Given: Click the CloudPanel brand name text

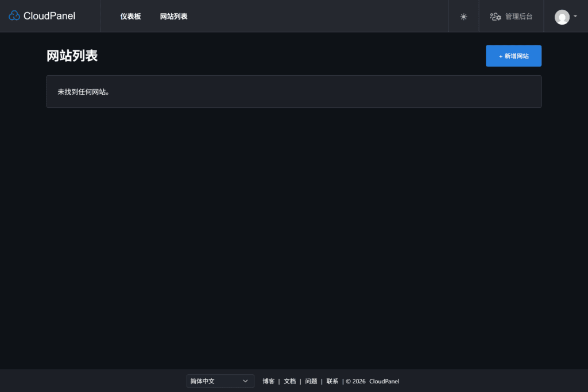Looking at the screenshot, I should [x=49, y=15].
